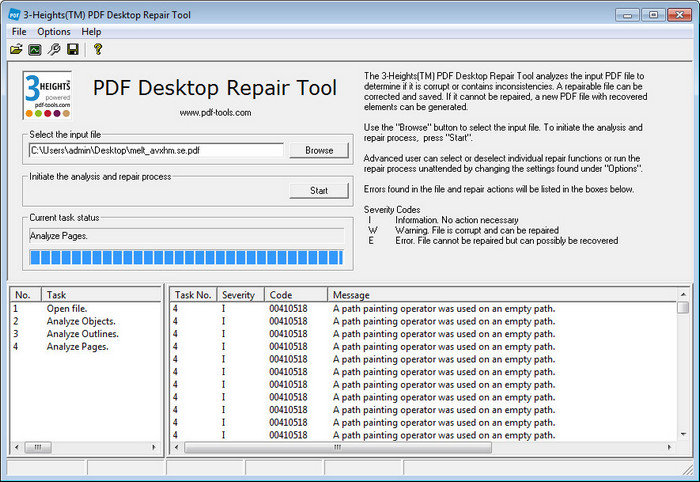Screen dimensions: 700x482
Task: Select the Open file. task row
Action: tap(85, 308)
